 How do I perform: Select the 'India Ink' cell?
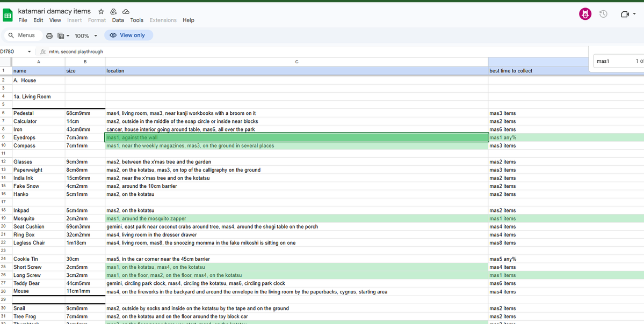click(x=39, y=178)
